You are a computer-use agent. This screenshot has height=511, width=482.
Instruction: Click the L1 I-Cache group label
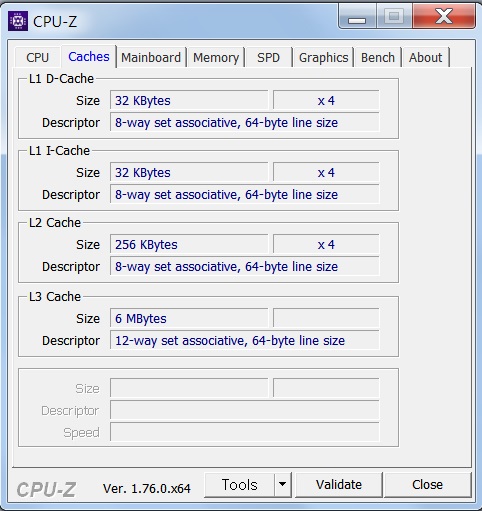click(x=59, y=151)
